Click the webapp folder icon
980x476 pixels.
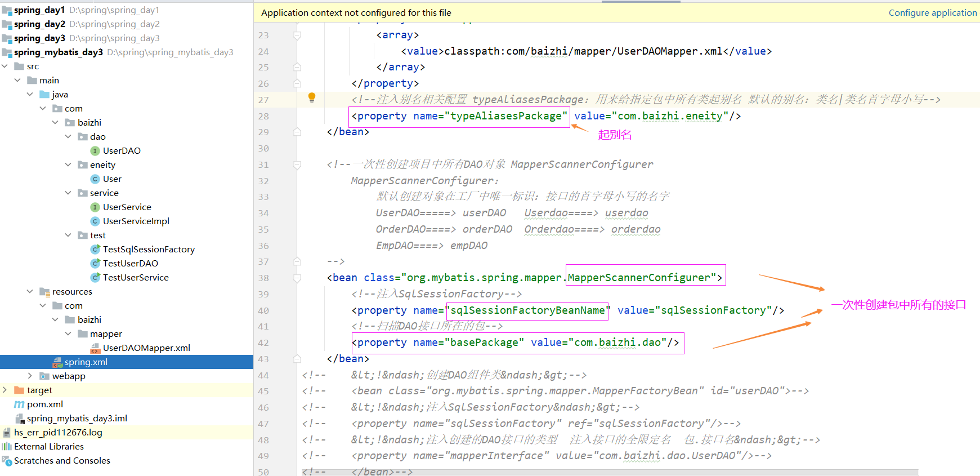click(44, 376)
